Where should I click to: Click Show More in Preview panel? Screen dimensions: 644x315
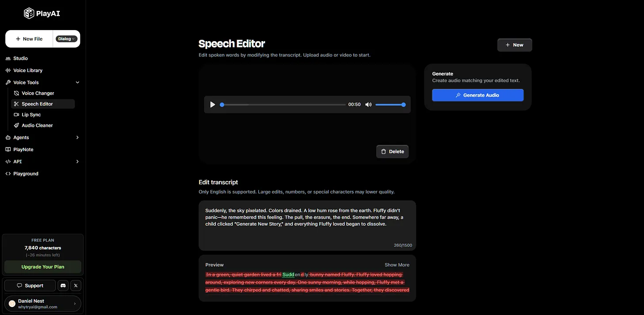point(397,265)
